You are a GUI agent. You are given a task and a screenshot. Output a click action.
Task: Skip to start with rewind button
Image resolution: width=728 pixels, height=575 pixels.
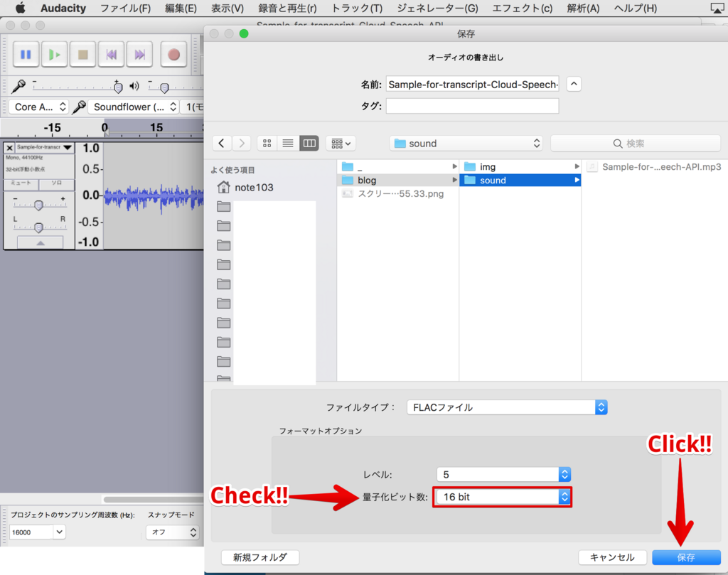coord(112,55)
